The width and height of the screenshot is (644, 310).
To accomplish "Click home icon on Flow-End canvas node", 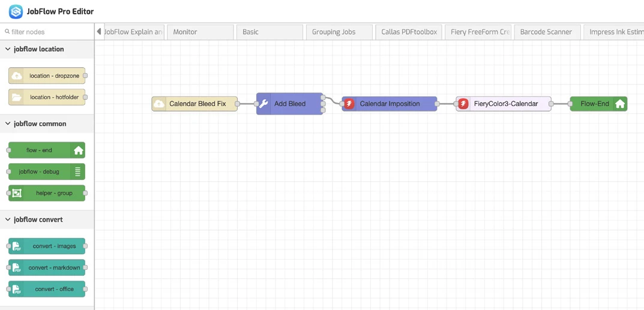I will (620, 104).
